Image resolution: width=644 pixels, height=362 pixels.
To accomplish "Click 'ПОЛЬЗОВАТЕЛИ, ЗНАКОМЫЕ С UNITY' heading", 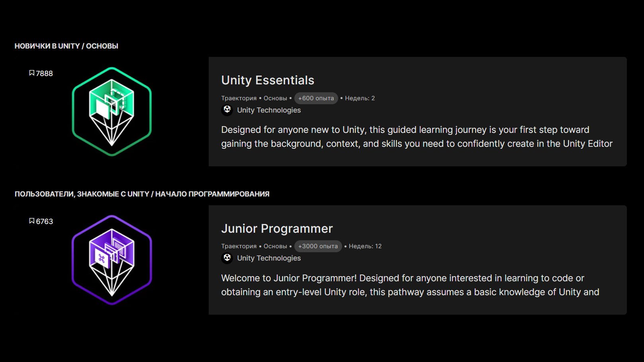I will (82, 194).
